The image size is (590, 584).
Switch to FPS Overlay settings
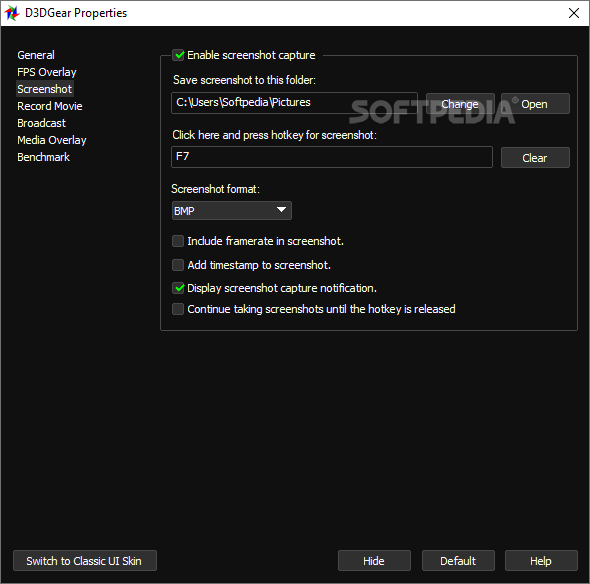[47, 72]
